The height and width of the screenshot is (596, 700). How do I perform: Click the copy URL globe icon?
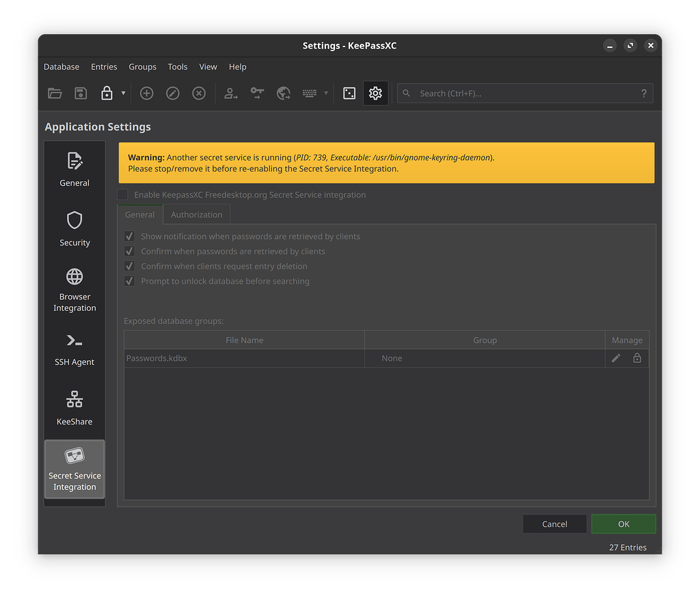pos(283,93)
